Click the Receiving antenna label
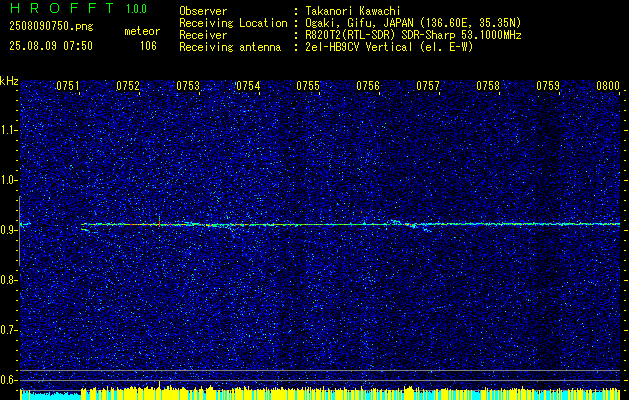This screenshot has height=400, width=629. coord(230,47)
